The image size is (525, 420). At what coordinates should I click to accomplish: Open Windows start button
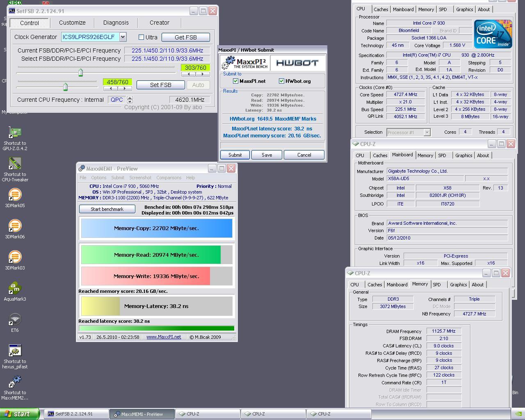tap(20, 414)
